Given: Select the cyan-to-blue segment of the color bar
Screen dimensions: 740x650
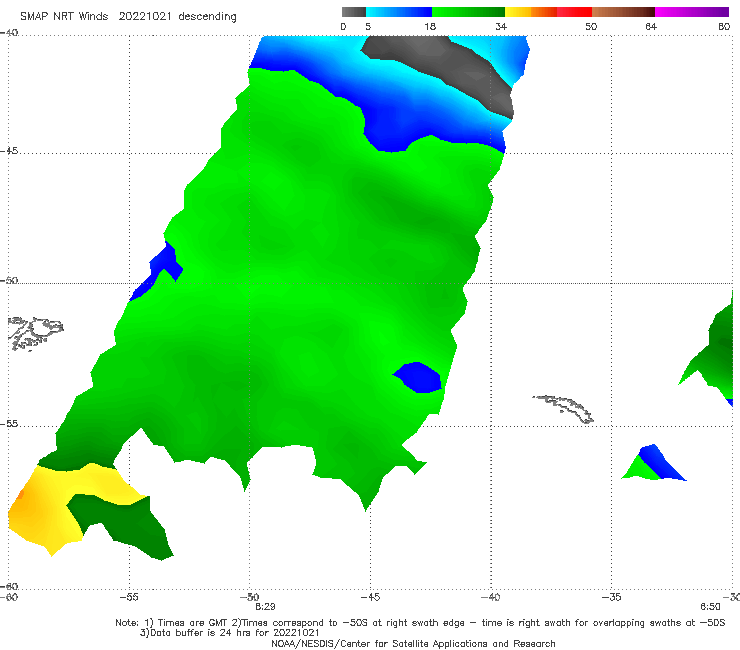Looking at the screenshot, I should (399, 12).
